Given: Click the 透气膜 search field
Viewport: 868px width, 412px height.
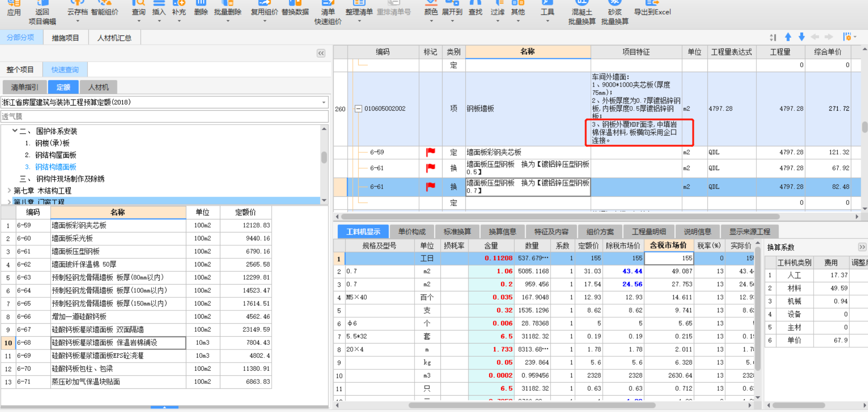Looking at the screenshot, I should point(164,116).
